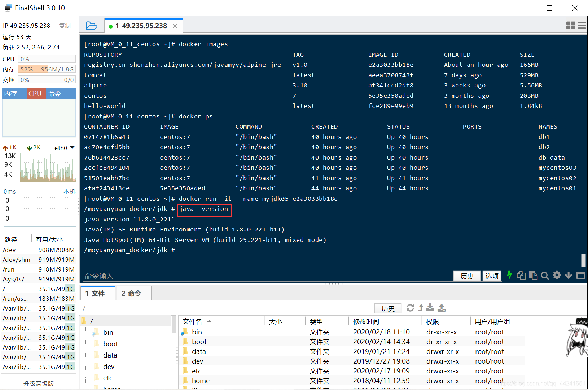Select home row in file list
Screen dimensions: 588x390
coord(352,381)
